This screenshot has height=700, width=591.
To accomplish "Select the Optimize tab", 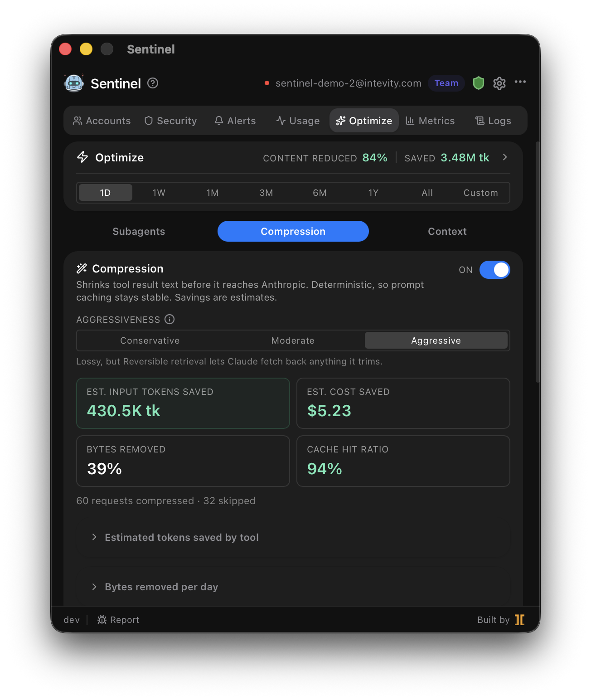I will pyautogui.click(x=364, y=121).
